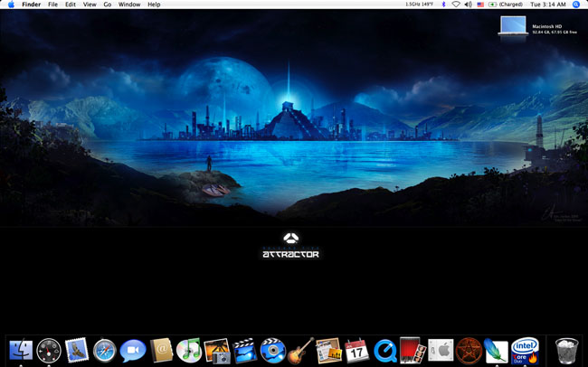Open the Edit menu
The width and height of the screenshot is (588, 367).
71,5
